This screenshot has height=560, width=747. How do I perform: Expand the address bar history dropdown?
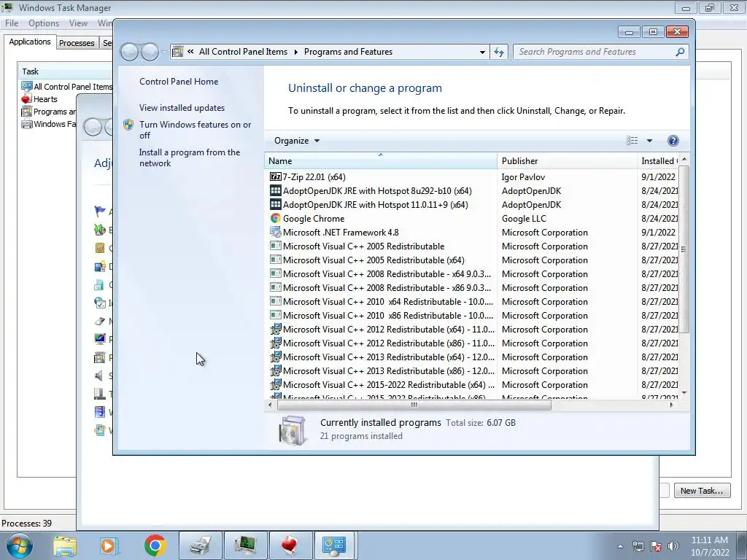482,52
